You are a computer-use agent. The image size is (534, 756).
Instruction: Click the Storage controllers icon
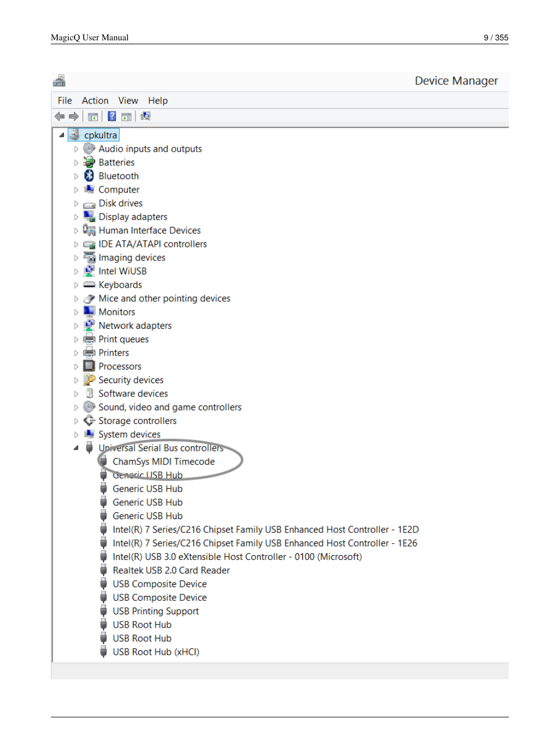coord(89,421)
